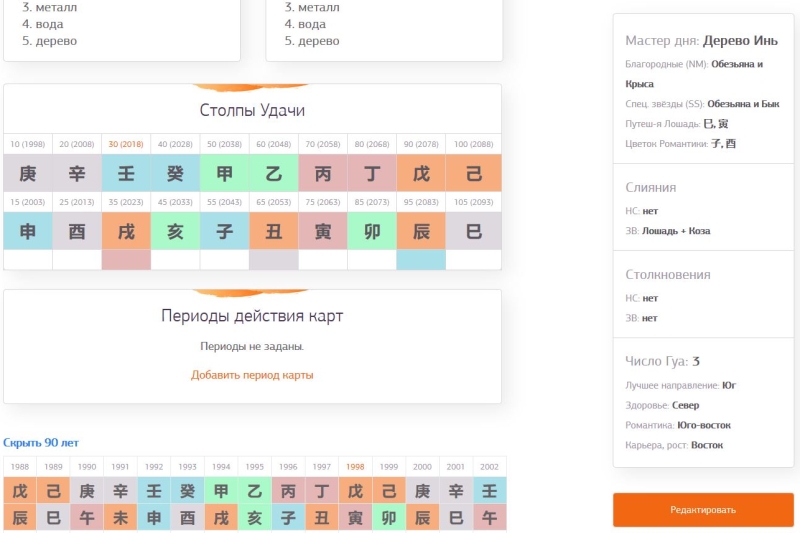Select the 申 branch tile under 15 (2003)

(28, 231)
